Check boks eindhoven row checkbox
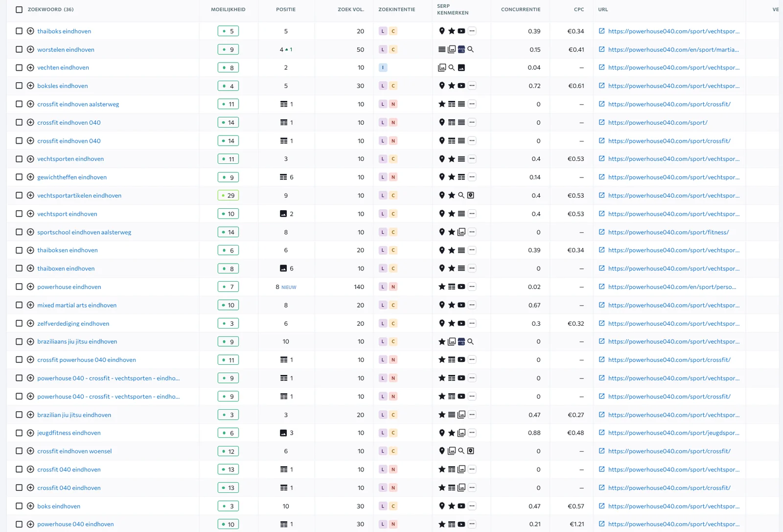Image resolution: width=783 pixels, height=532 pixels. pos(19,506)
